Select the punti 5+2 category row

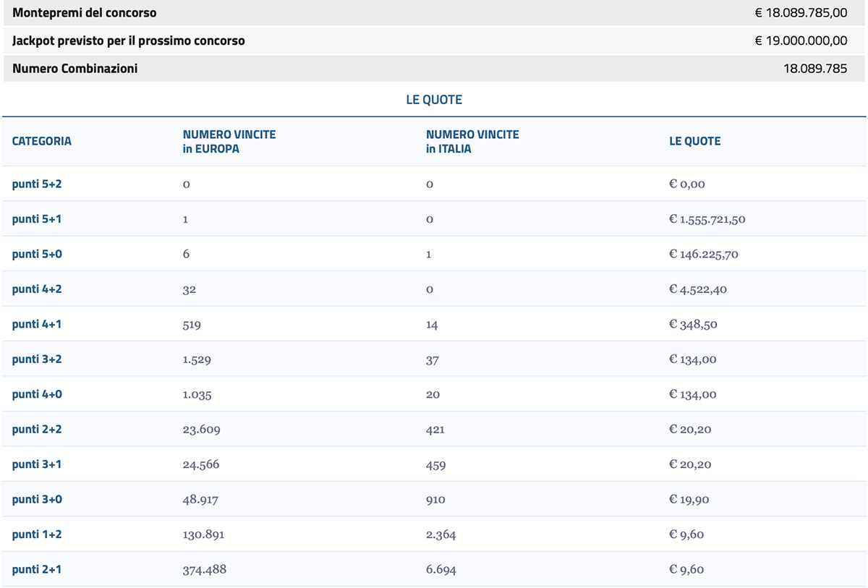click(x=434, y=184)
